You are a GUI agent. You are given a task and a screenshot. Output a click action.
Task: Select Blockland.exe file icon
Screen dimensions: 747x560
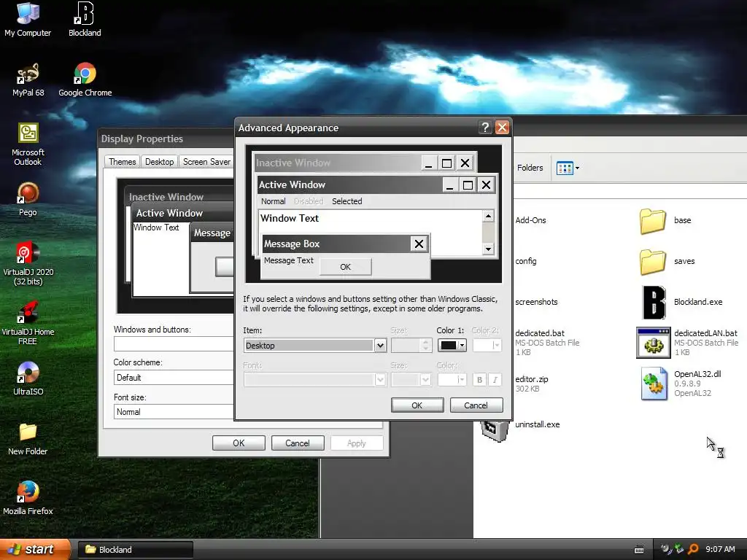(654, 302)
